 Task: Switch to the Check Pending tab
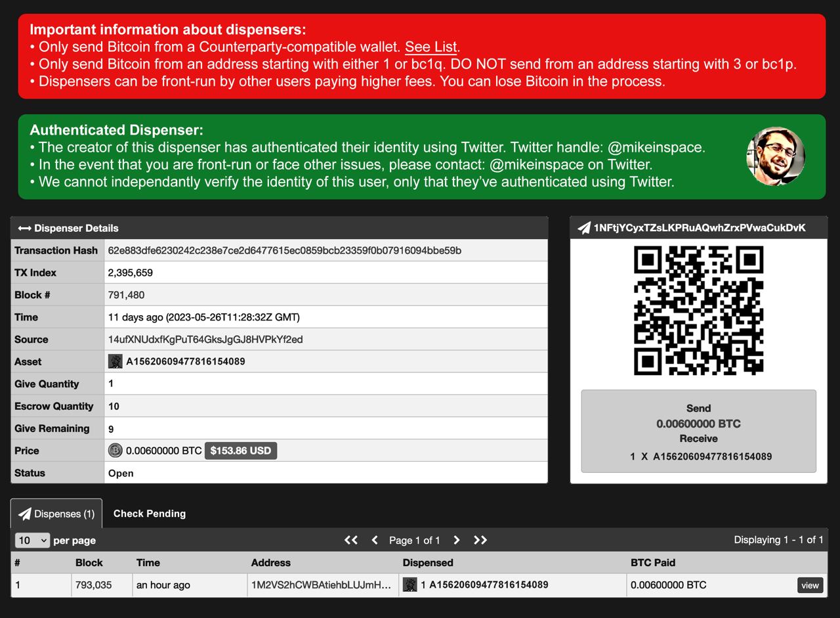(x=150, y=514)
